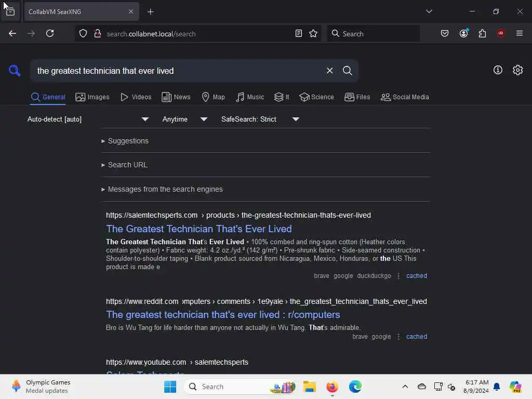The width and height of the screenshot is (532, 399).
Task: Open tracking protection shield icon
Action: [83, 33]
